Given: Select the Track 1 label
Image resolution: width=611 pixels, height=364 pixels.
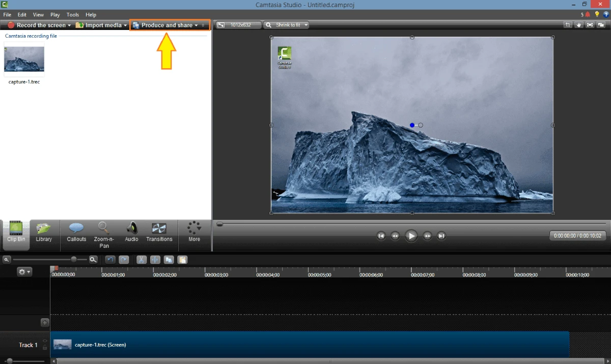Looking at the screenshot, I should (29, 345).
